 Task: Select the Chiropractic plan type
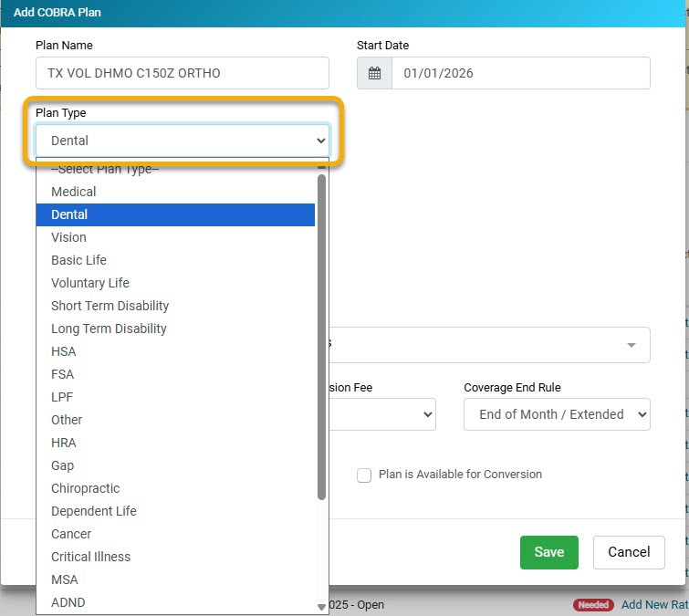click(86, 488)
